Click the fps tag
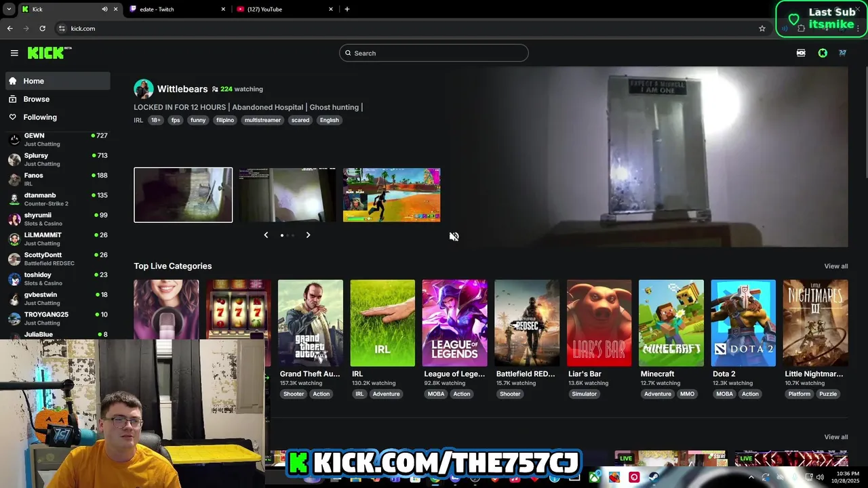The image size is (868, 488). [176, 120]
